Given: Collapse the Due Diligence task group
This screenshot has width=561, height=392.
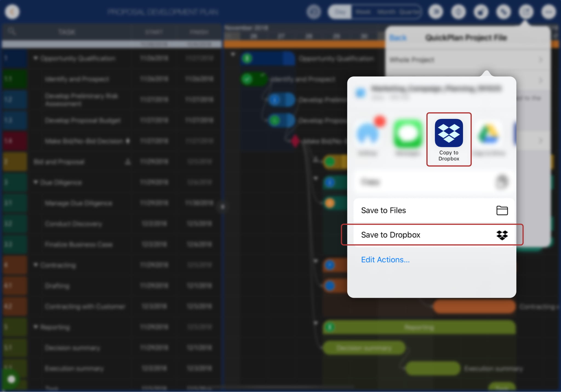Looking at the screenshot, I should pos(36,182).
